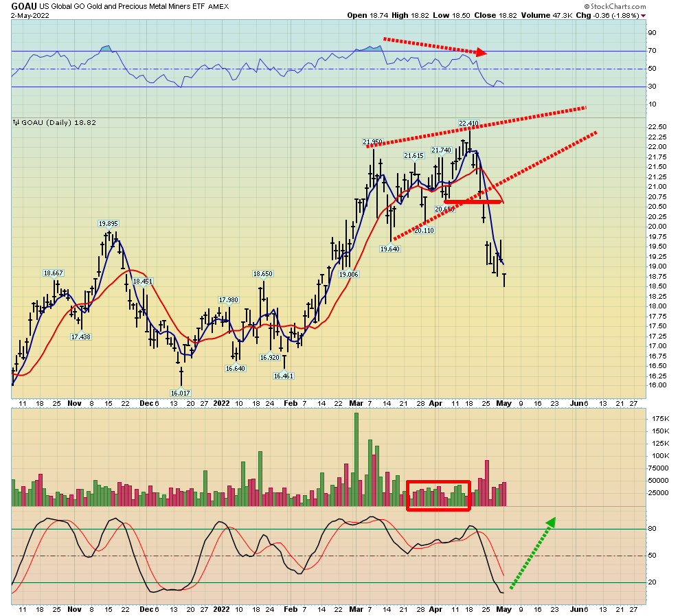
Task: Click the red down-triangle beside Chg
Action: (643, 16)
